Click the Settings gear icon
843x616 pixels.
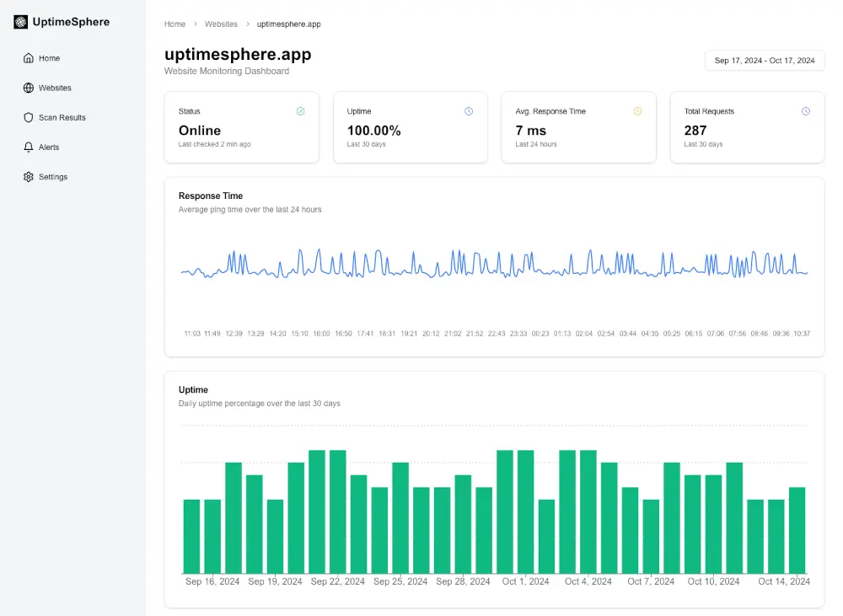coord(29,177)
